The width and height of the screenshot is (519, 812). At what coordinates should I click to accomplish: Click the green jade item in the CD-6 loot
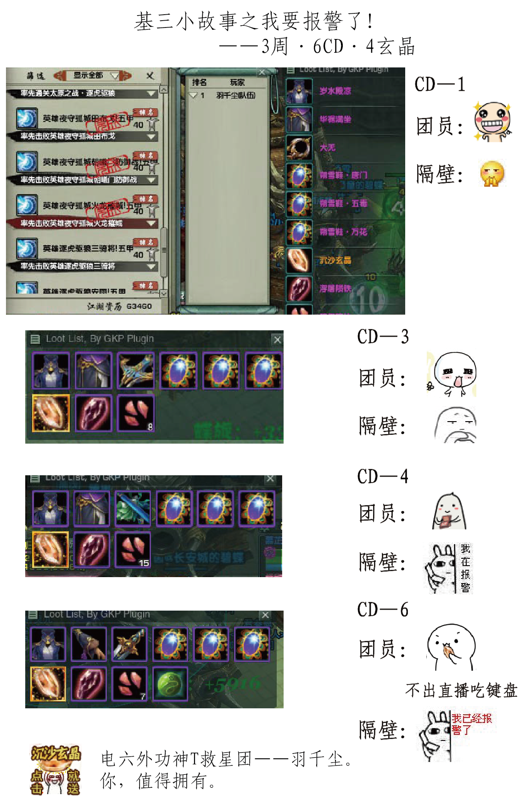(x=170, y=684)
